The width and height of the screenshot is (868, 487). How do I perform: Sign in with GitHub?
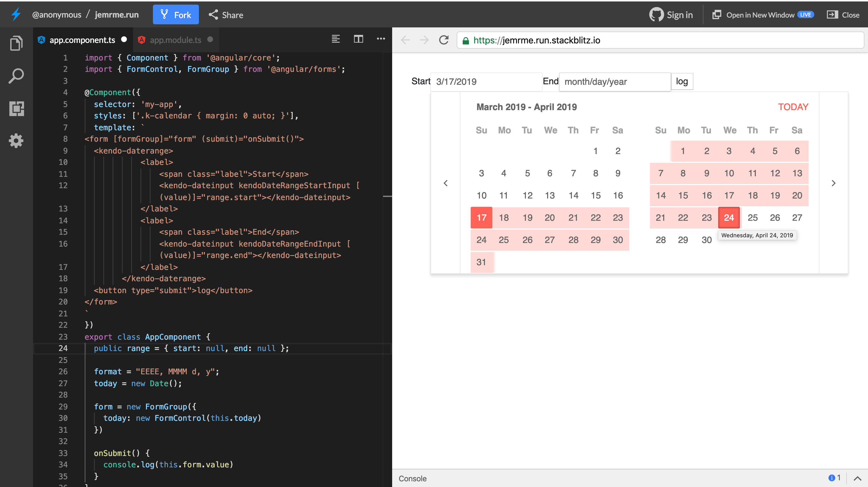[x=671, y=14]
